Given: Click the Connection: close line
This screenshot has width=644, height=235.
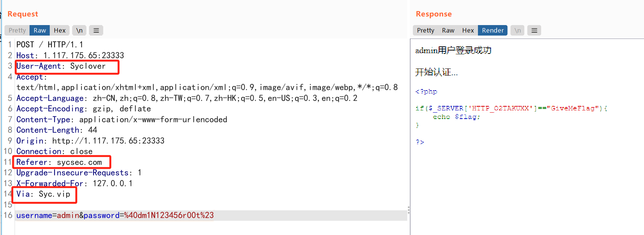Looking at the screenshot, I should (55, 152).
